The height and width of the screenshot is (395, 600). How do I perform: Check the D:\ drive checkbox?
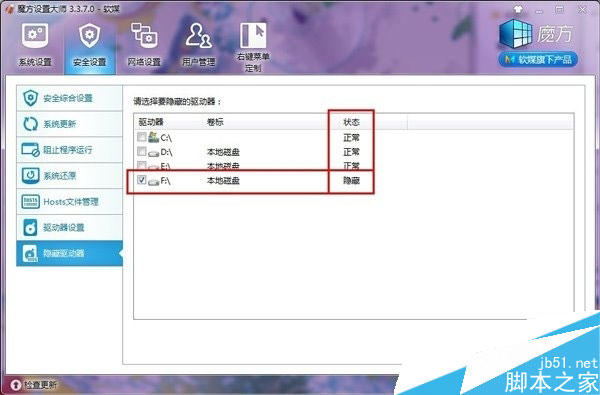pos(142,152)
